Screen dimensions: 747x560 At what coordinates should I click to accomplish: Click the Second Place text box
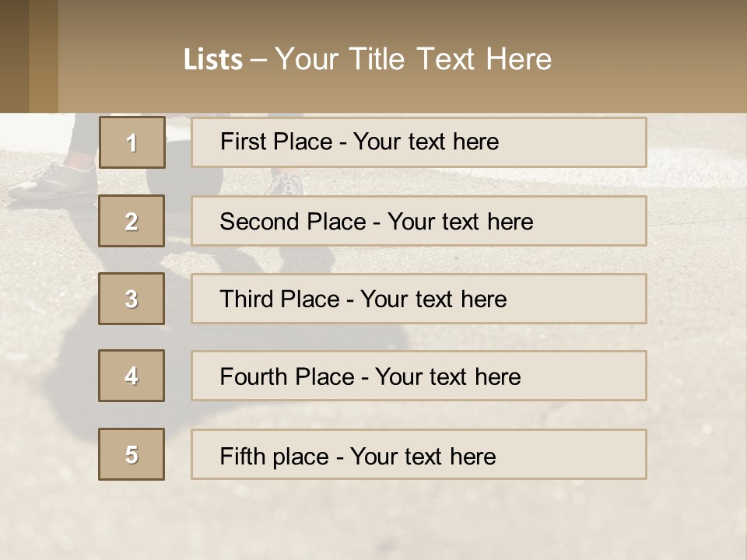[x=419, y=221]
